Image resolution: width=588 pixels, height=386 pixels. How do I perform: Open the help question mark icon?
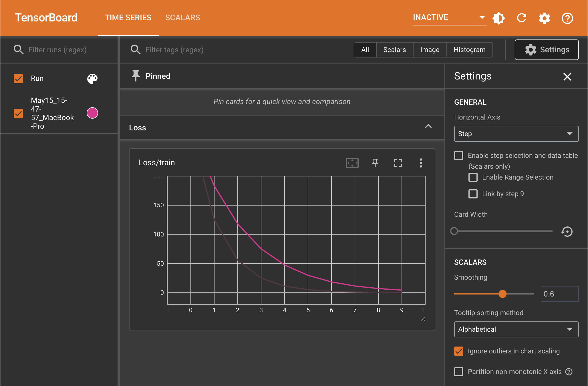[567, 18]
